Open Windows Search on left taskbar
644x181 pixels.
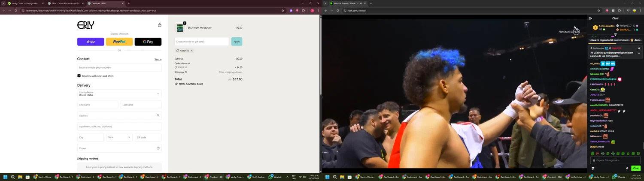13,177
